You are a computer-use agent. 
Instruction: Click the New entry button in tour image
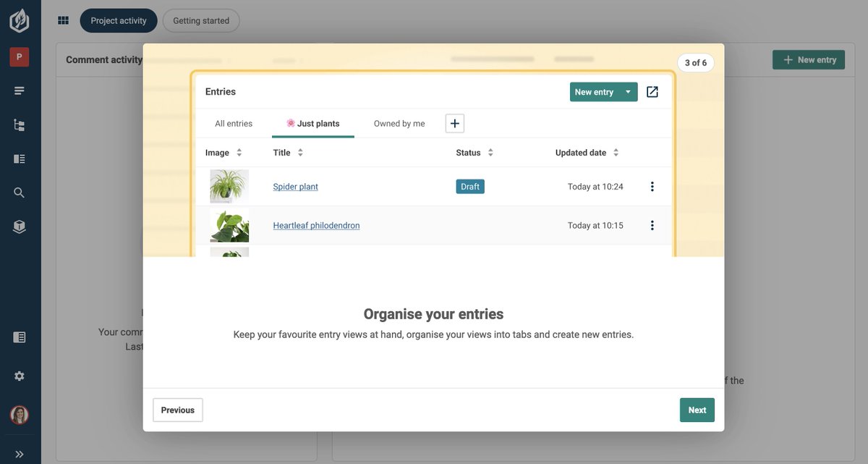[594, 92]
